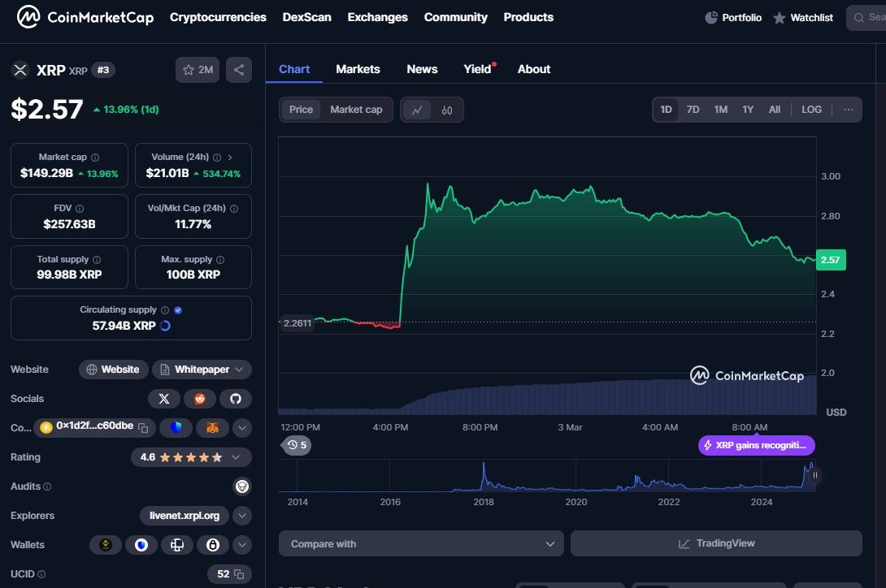Switch to the News tab

click(x=422, y=70)
